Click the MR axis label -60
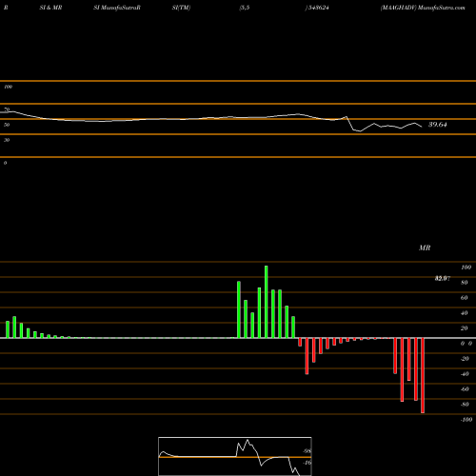Viewport: 476px width, 476px height. [465, 389]
